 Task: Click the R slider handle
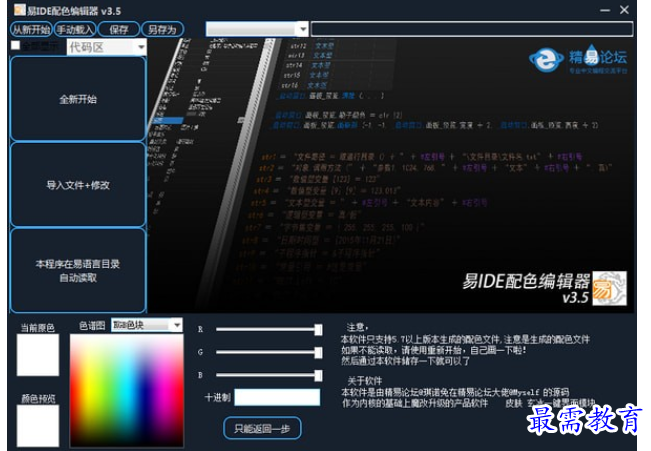[318, 329]
